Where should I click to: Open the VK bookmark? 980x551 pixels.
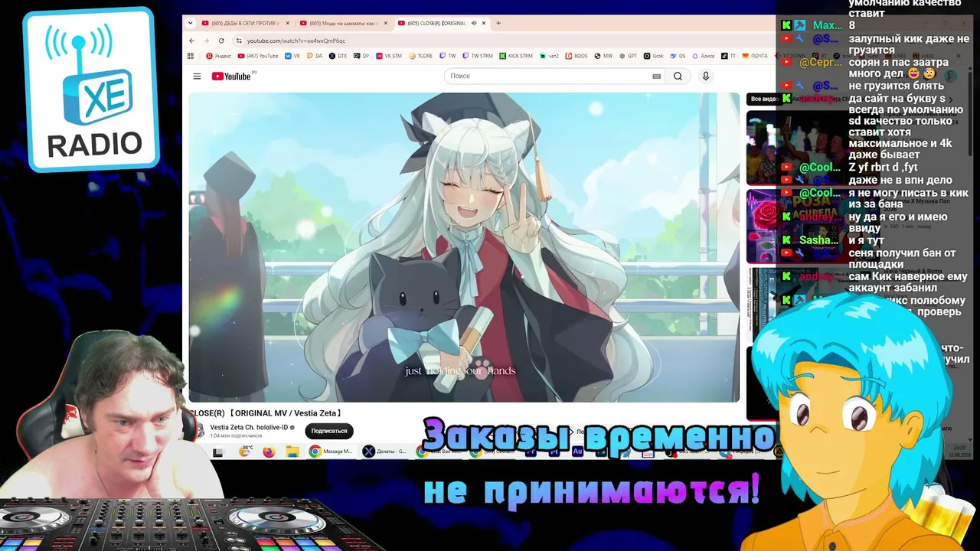tap(292, 56)
